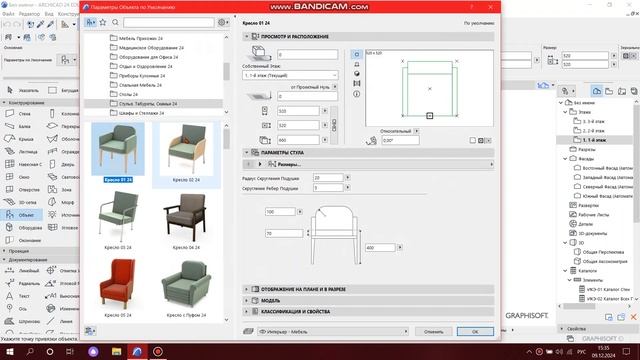
Task: Select the Morph (Морф) tool
Action: tap(62, 202)
